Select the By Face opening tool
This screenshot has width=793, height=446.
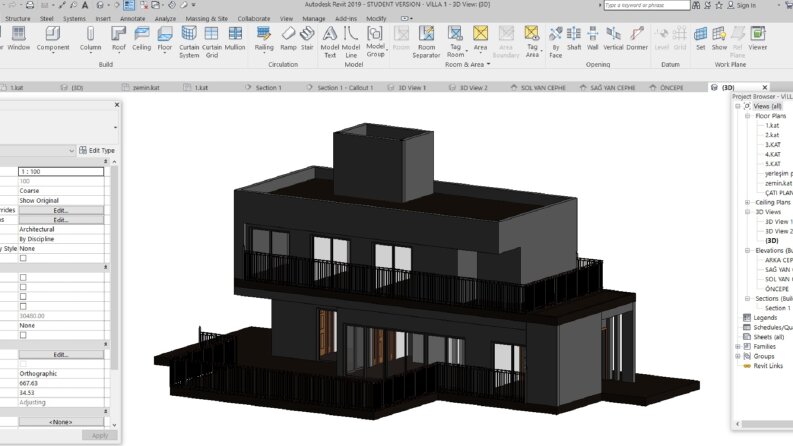click(x=555, y=42)
